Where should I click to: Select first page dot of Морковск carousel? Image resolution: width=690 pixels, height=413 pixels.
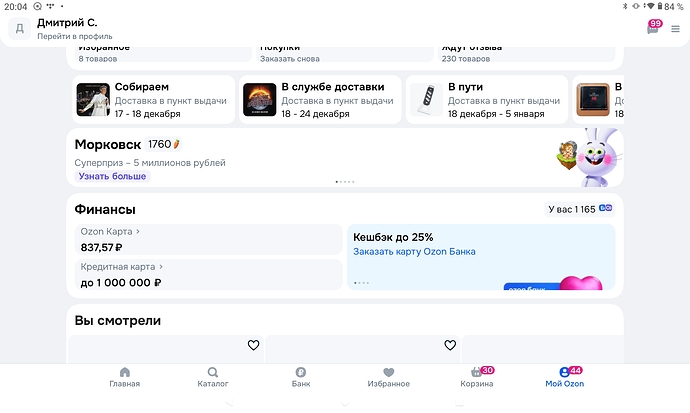point(337,182)
